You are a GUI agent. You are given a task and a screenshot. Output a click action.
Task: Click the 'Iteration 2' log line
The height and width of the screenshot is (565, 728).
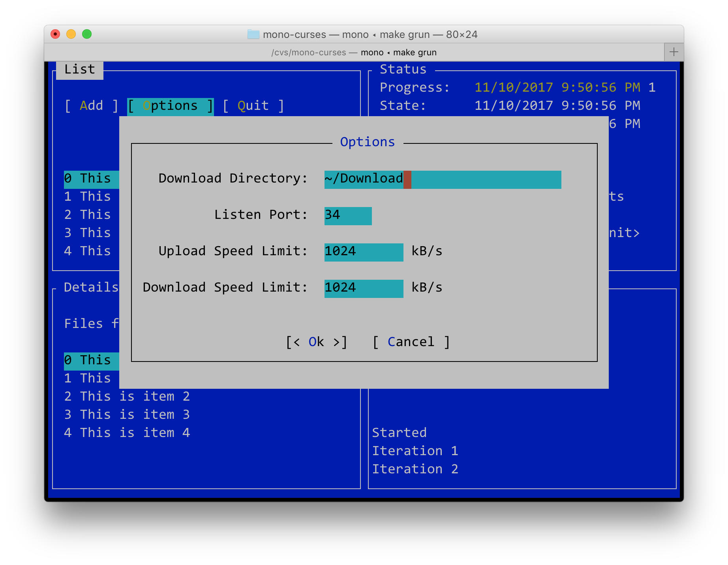click(415, 469)
